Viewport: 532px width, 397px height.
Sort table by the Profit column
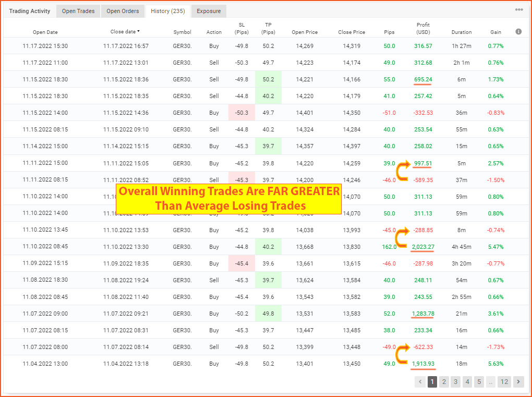pos(423,28)
